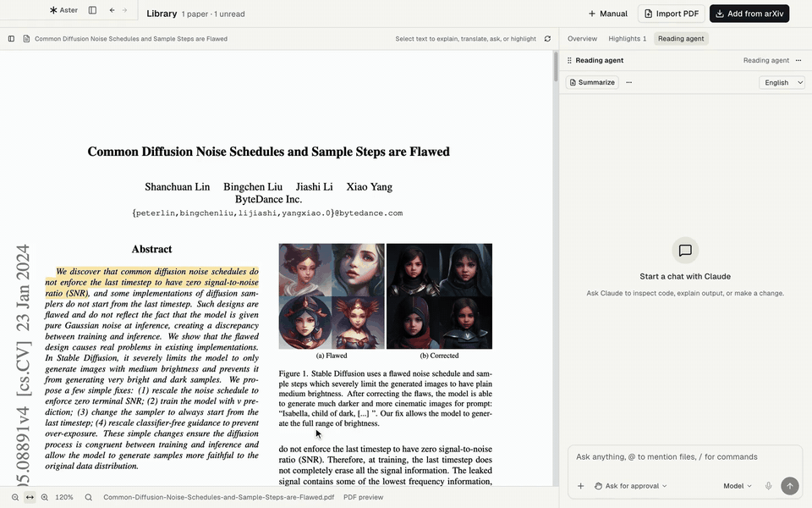The height and width of the screenshot is (508, 812).
Task: Click the paper title in the document header
Action: pyautogui.click(x=131, y=39)
